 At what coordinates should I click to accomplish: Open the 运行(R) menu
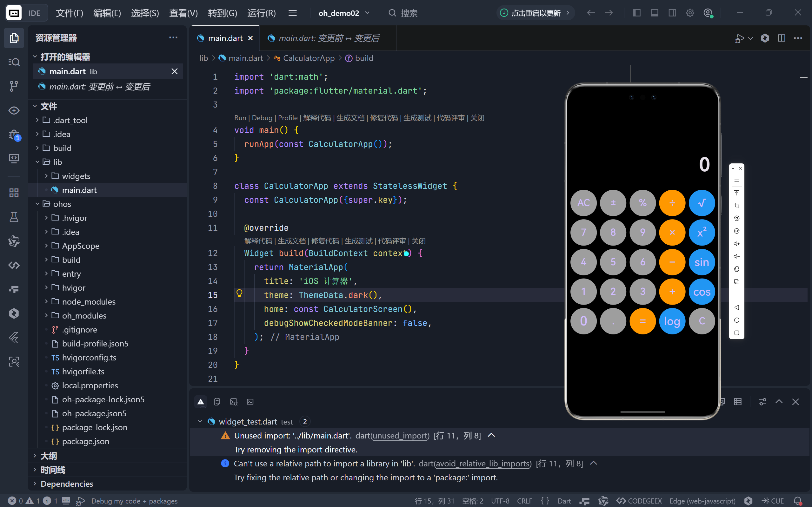[x=261, y=13]
